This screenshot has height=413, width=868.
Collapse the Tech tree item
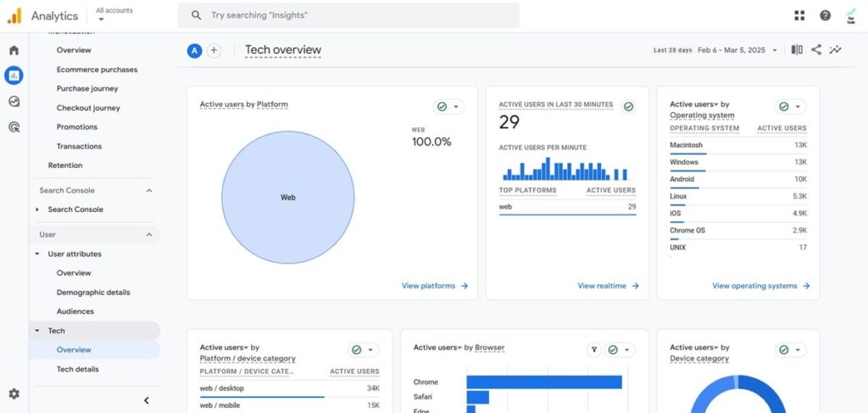37,331
